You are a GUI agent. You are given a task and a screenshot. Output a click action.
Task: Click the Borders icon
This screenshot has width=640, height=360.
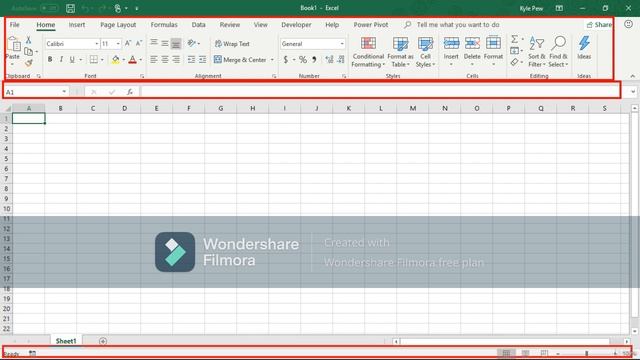94,60
